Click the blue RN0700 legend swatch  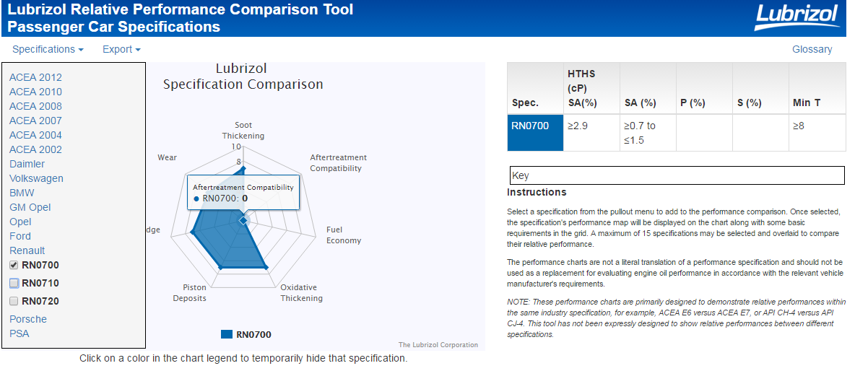click(227, 334)
